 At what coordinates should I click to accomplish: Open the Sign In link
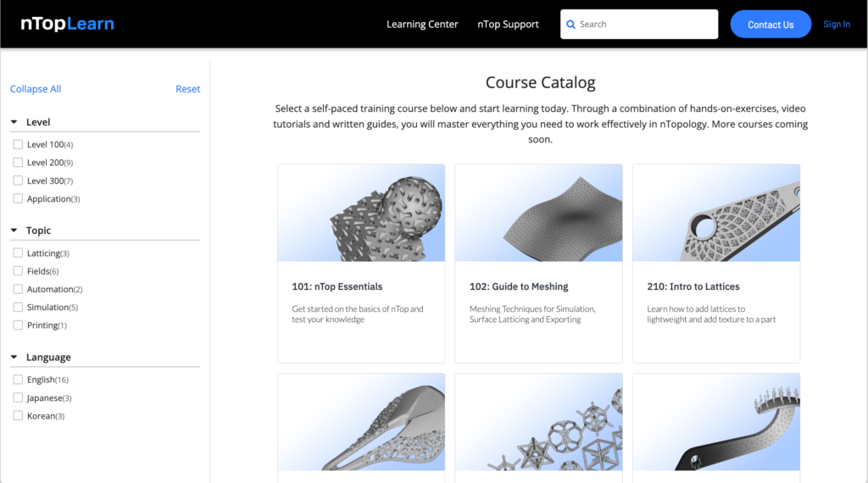click(x=837, y=25)
